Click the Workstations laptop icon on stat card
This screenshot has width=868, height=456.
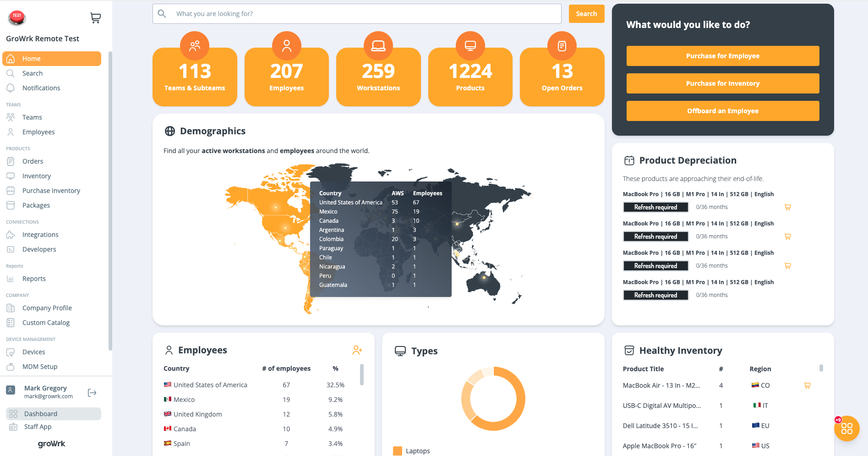point(378,46)
